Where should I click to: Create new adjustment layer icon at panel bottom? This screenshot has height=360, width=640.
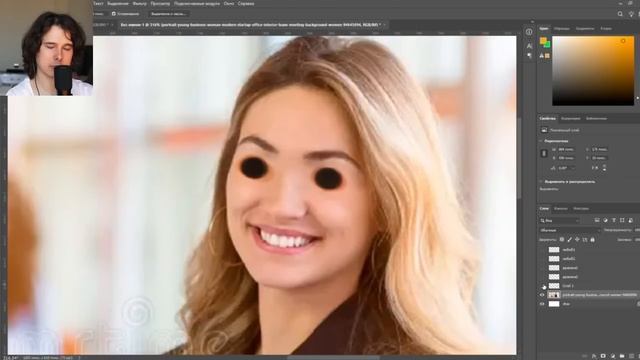tap(613, 356)
